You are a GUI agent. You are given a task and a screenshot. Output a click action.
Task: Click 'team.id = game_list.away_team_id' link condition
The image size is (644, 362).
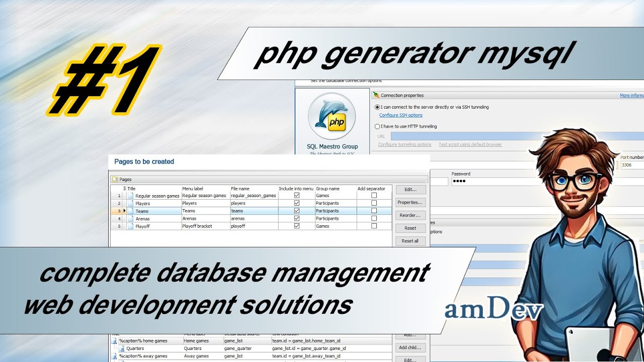coord(306,356)
